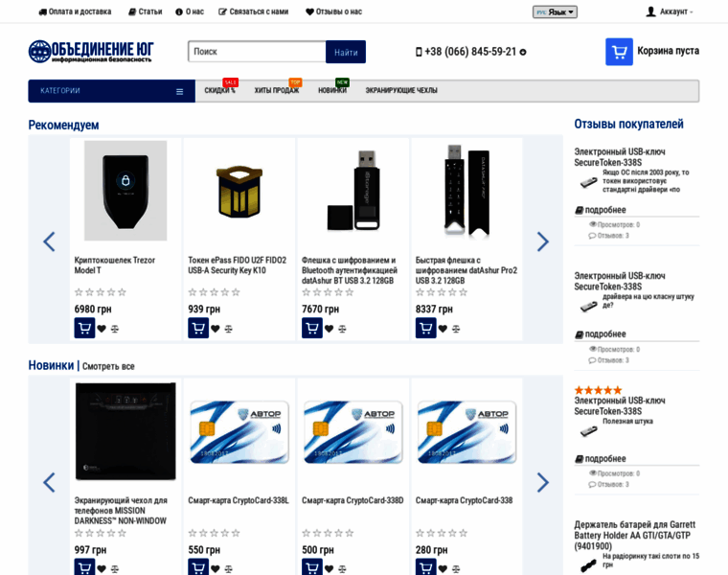This screenshot has height=575, width=728.
Task: Show previous items in Новинки carousel
Action: point(49,482)
